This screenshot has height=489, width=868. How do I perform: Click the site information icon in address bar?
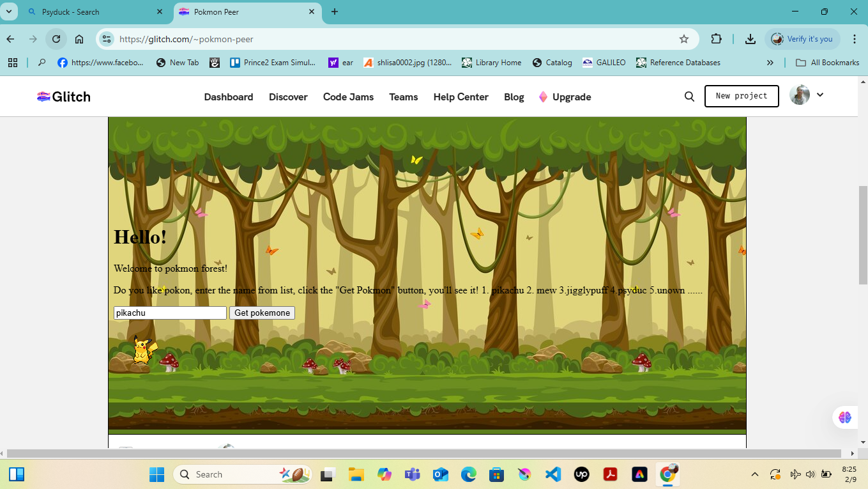[x=107, y=39]
